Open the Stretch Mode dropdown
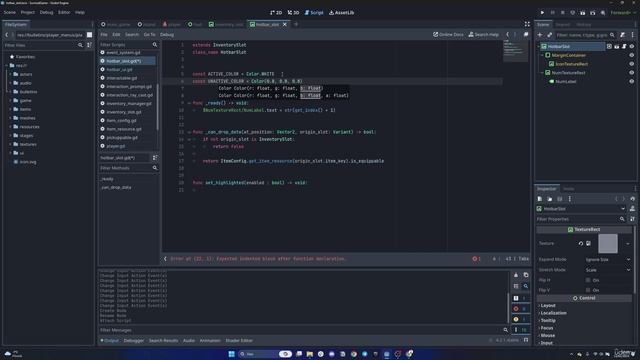 608,270
